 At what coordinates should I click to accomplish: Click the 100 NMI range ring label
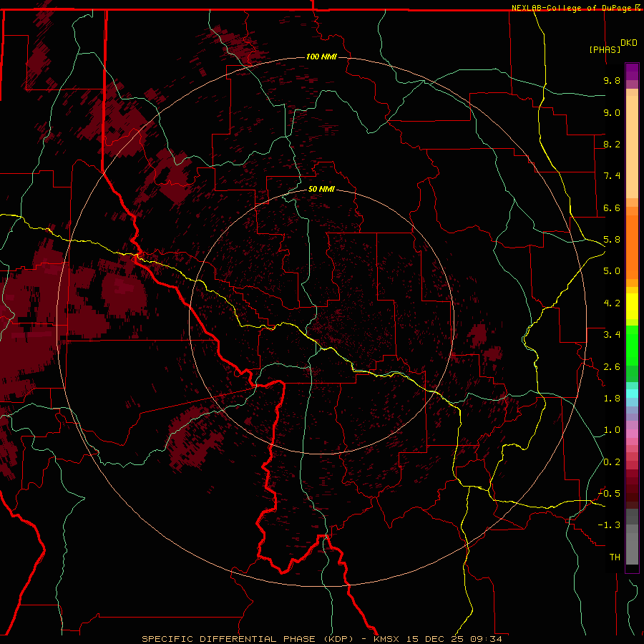pyautogui.click(x=321, y=57)
